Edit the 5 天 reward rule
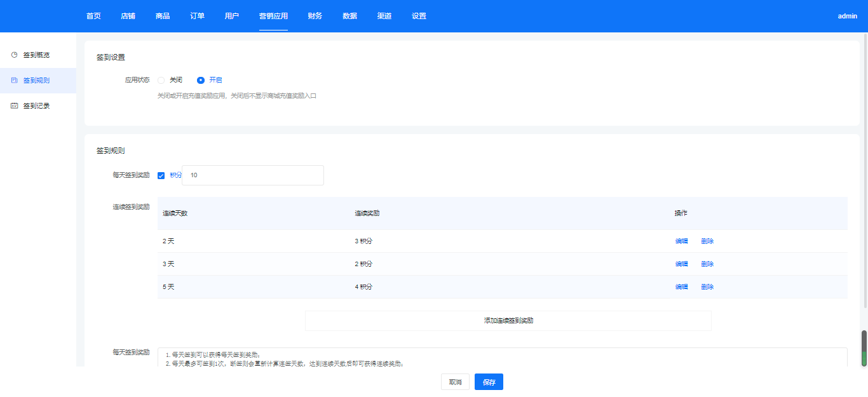868x397 pixels. pos(681,287)
